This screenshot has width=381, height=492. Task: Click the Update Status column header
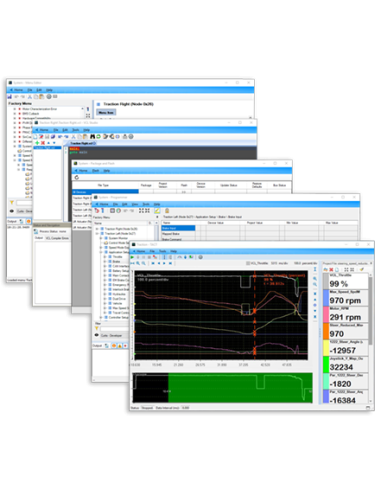coord(229,185)
